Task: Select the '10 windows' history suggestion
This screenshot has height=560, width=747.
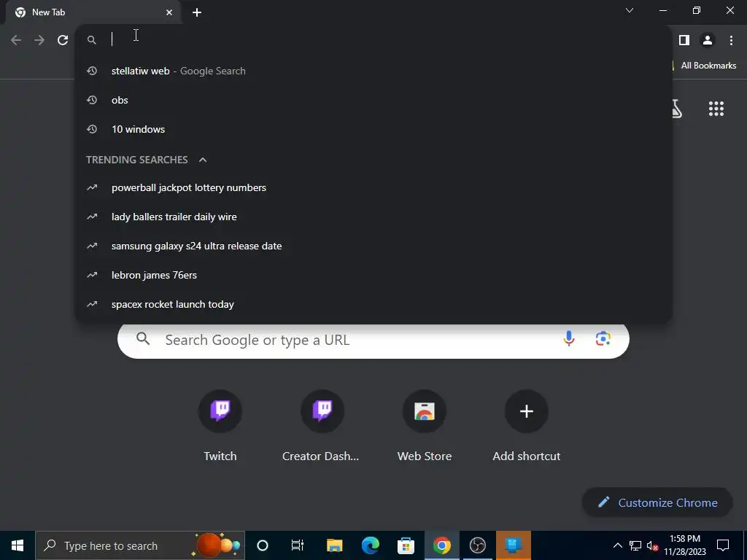Action: [374, 129]
